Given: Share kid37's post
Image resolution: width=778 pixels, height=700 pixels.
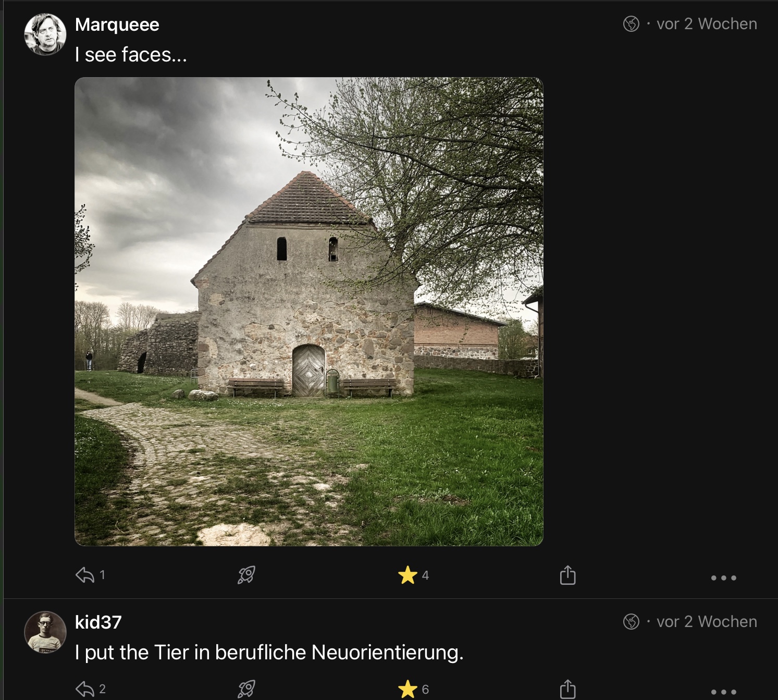Looking at the screenshot, I should coord(567,689).
